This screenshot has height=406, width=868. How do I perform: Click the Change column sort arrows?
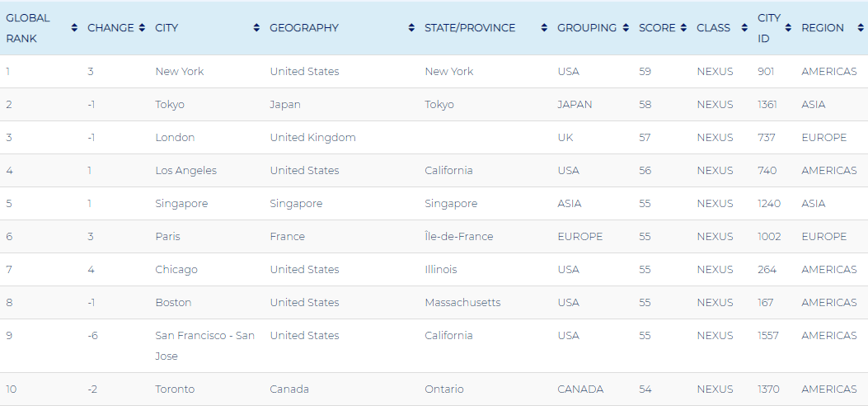coord(143,28)
